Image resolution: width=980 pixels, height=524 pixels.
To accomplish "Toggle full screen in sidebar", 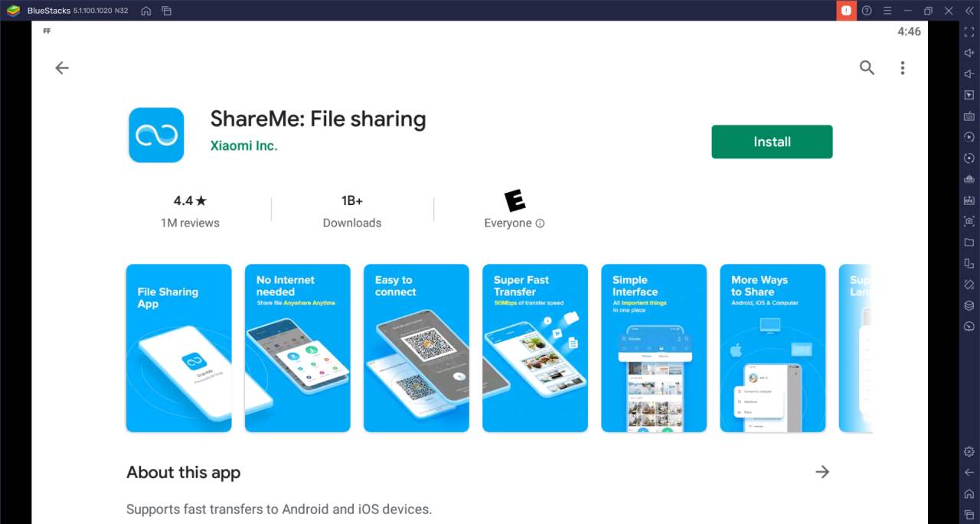I will click(969, 32).
